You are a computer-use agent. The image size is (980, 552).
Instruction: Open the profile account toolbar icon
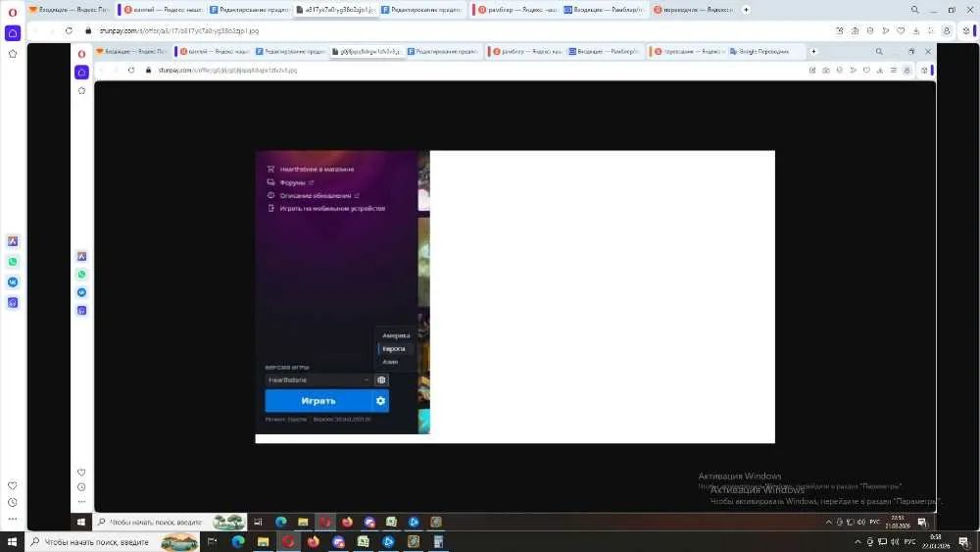(x=947, y=30)
